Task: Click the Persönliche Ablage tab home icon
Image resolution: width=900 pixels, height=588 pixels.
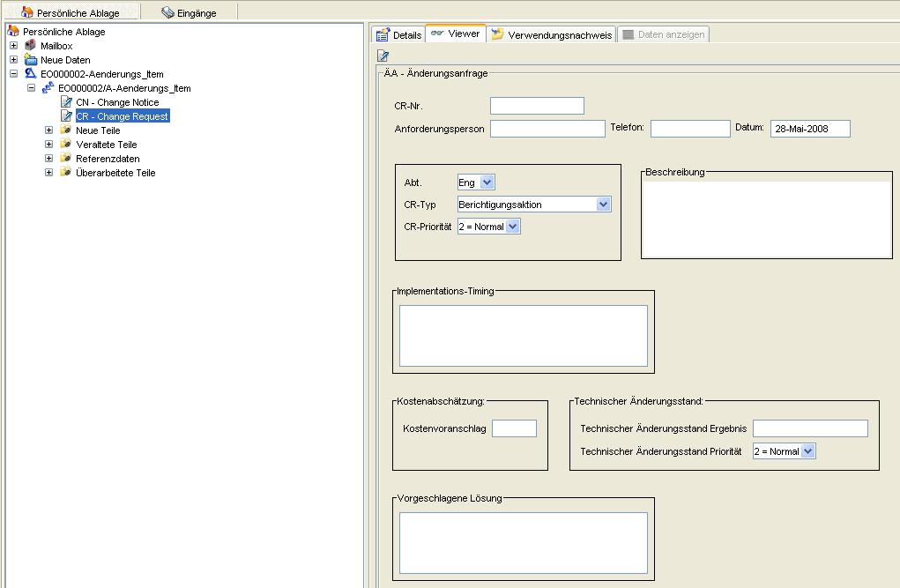Action: pos(27,12)
